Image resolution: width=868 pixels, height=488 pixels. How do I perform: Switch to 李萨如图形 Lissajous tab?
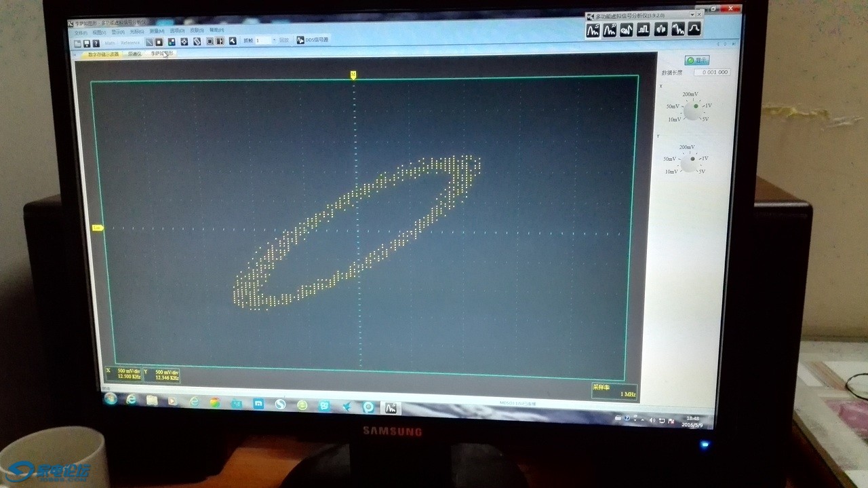click(x=162, y=53)
